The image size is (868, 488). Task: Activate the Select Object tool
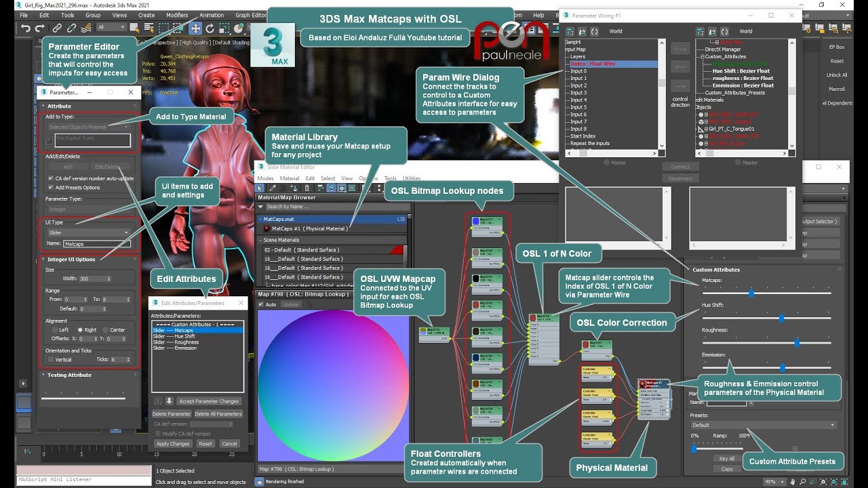[x=134, y=28]
